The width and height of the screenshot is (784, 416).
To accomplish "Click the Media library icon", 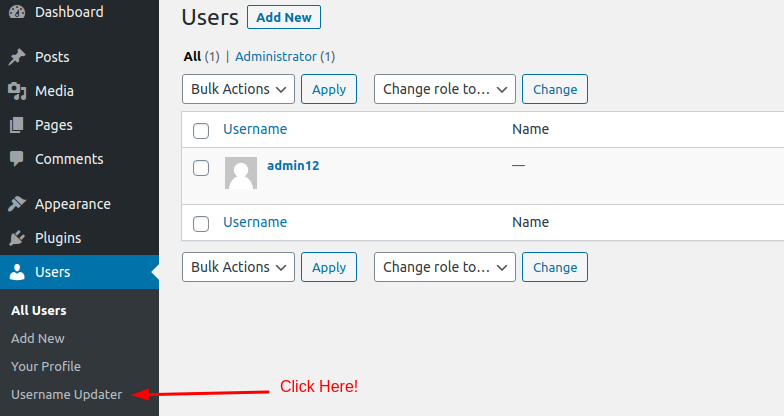I will [x=17, y=91].
